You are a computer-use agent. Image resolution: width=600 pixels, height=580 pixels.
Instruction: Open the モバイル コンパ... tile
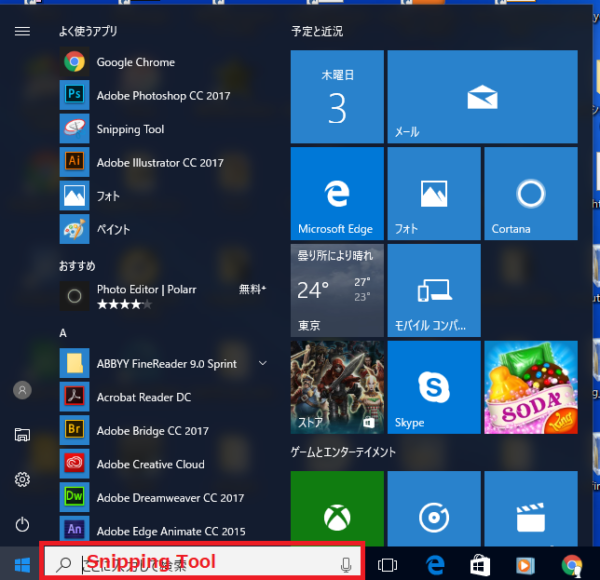pos(434,290)
